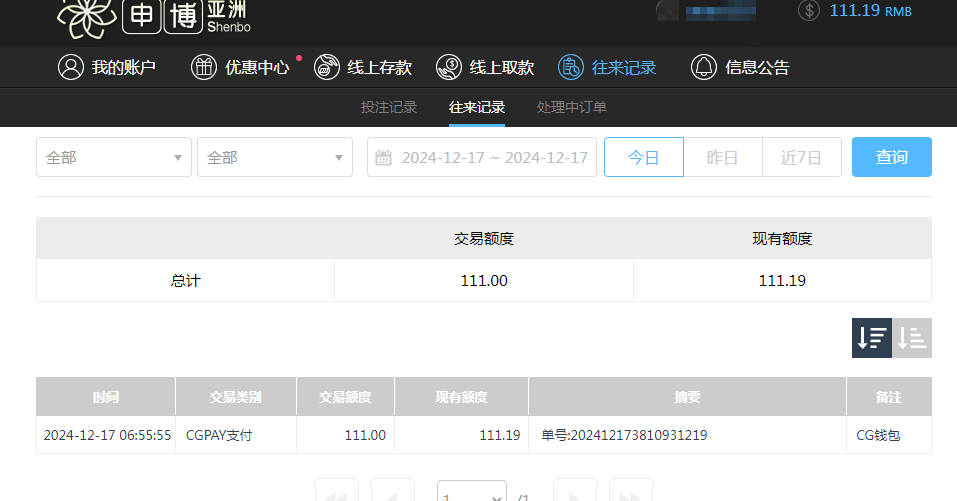Click the date range input field
Image resolution: width=957 pixels, height=501 pixels.
click(x=482, y=157)
